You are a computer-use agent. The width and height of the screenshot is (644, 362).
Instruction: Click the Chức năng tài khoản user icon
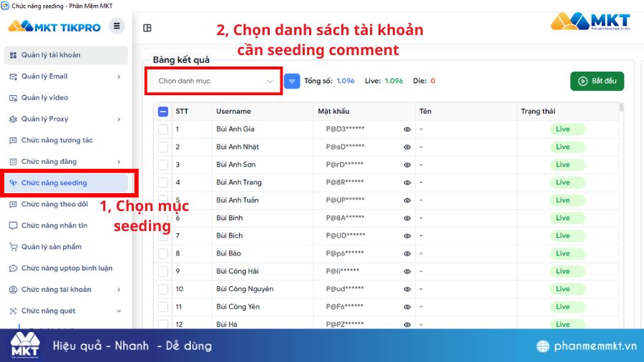(x=13, y=290)
